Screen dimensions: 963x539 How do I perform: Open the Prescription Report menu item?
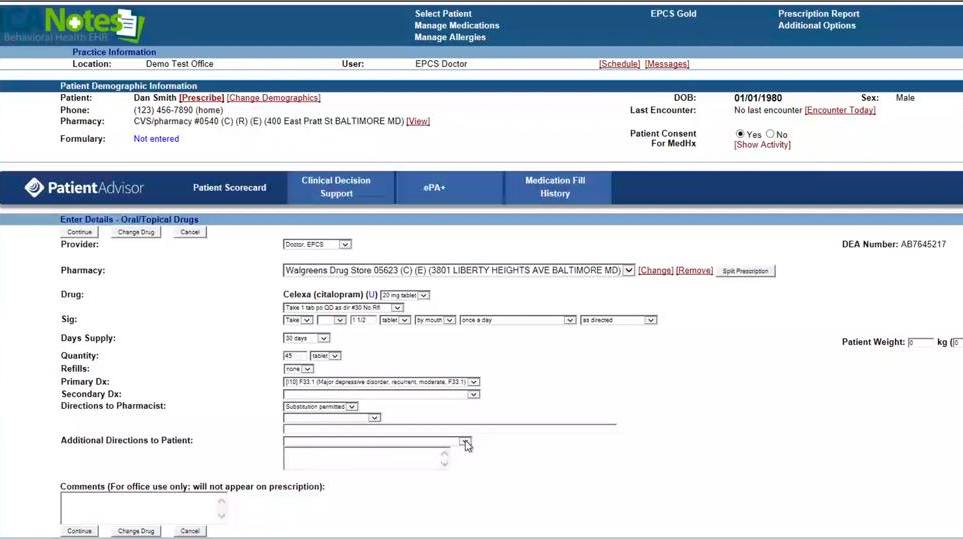pyautogui.click(x=818, y=14)
